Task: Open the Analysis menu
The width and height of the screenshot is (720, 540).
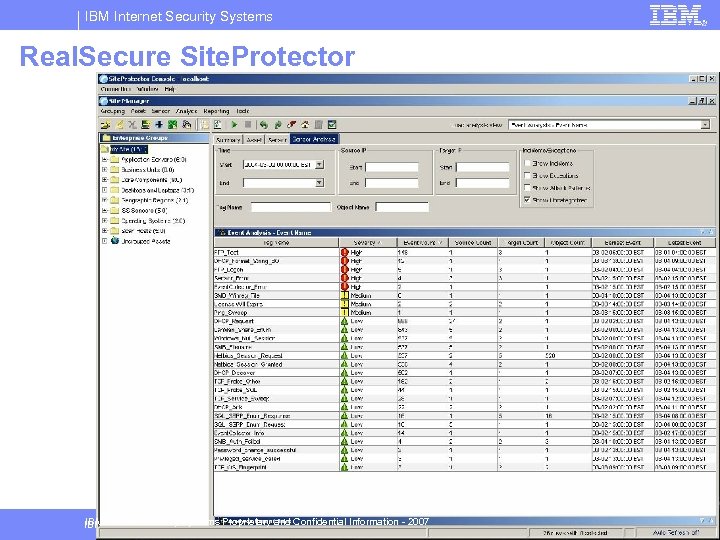Action: tap(186, 111)
